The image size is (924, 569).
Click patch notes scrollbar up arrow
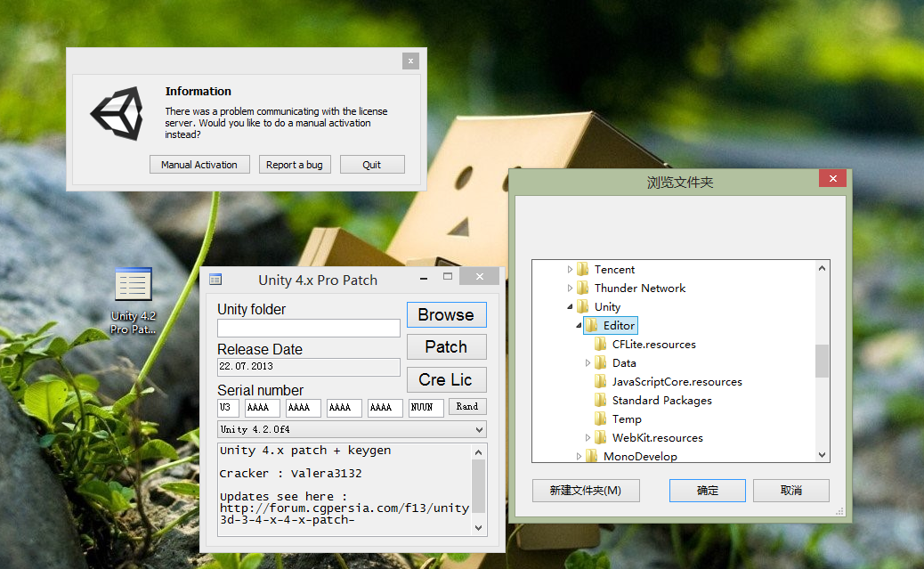[x=479, y=452]
